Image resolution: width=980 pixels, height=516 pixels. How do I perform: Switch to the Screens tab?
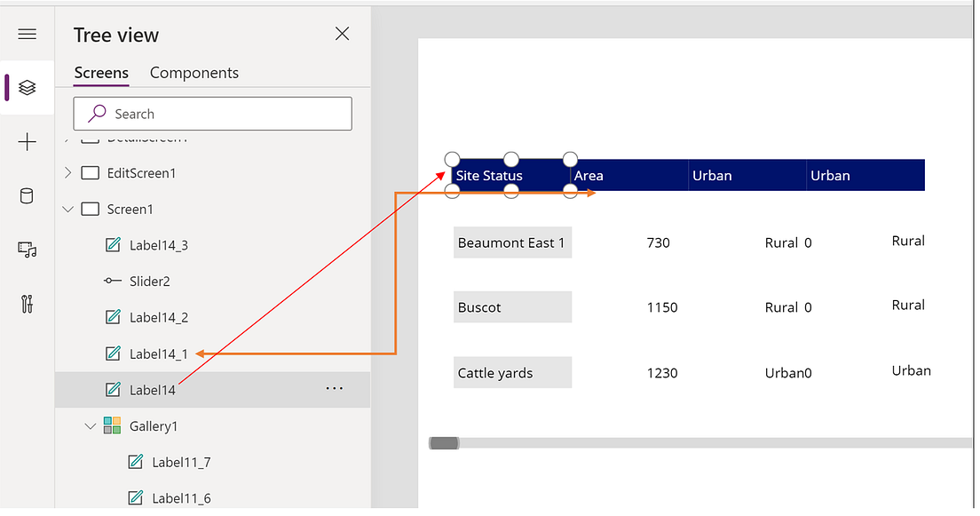[100, 73]
